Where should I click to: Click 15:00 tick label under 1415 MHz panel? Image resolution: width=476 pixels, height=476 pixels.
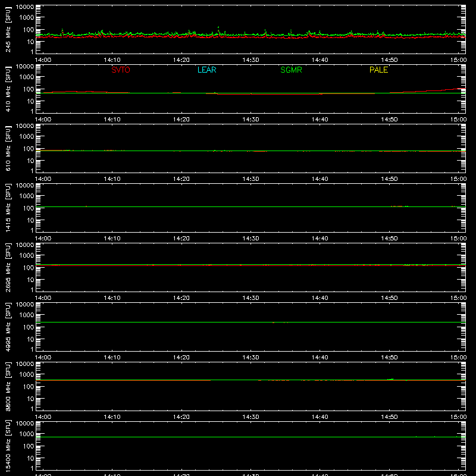click(x=458, y=239)
